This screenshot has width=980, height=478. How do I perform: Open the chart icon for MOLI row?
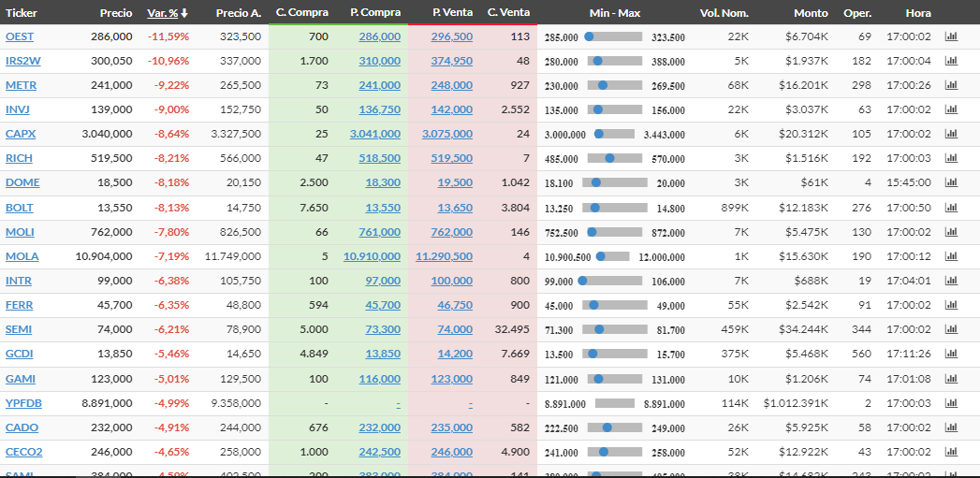pos(951,232)
